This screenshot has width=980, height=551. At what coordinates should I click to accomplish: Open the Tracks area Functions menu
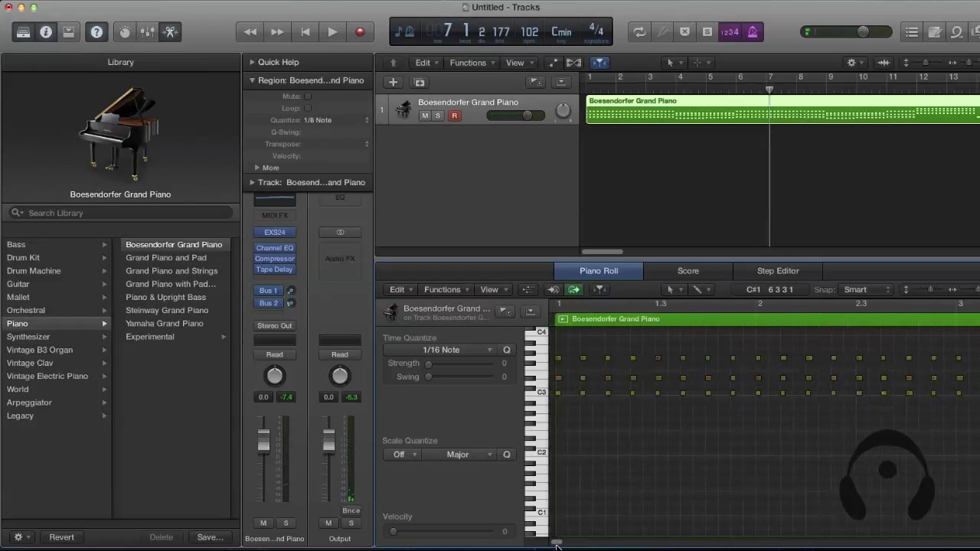point(472,63)
